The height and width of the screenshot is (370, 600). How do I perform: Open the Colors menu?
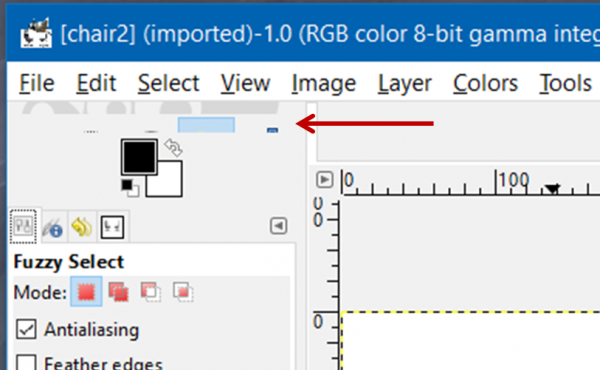485,83
